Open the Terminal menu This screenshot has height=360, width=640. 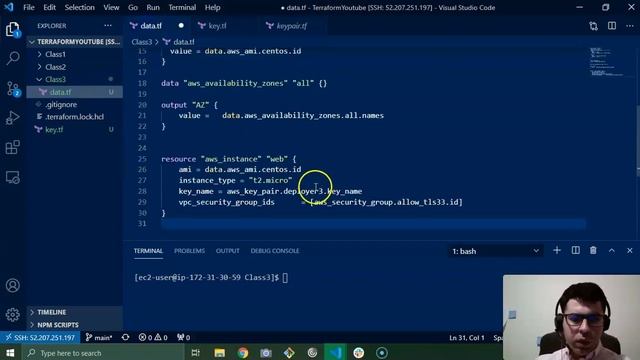pos(182,8)
